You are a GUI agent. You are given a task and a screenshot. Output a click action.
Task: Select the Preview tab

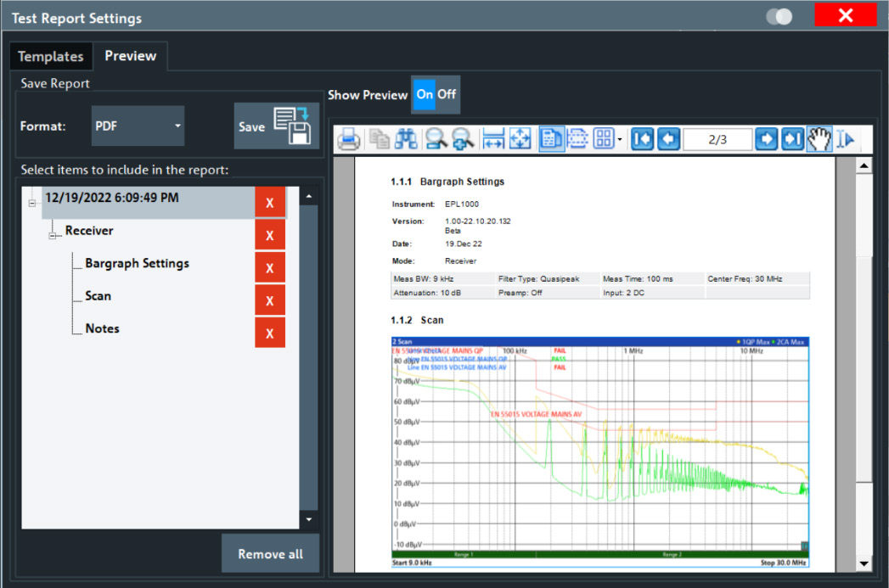pos(130,57)
